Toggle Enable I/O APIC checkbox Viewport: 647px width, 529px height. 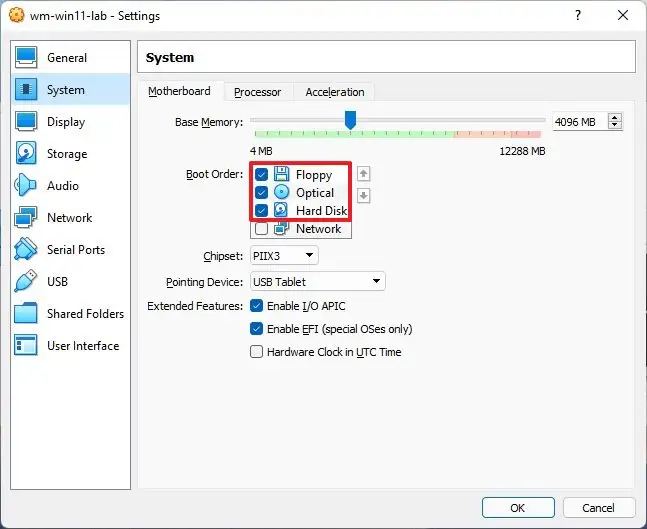point(256,306)
